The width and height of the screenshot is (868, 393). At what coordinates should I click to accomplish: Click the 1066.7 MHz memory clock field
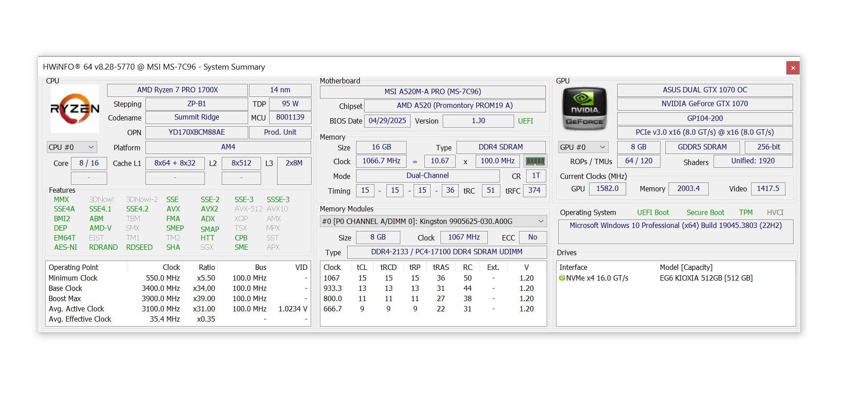[x=381, y=161]
